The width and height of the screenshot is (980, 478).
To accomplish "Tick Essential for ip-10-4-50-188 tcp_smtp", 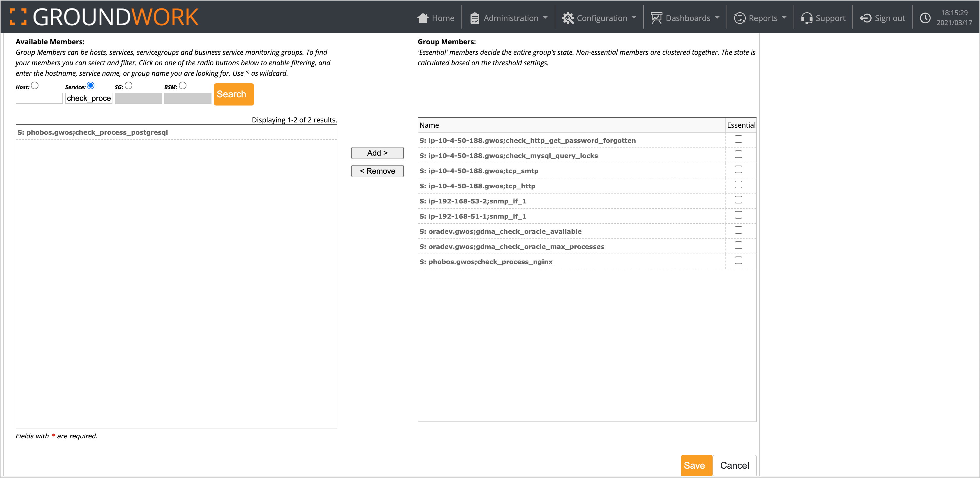I will 738,170.
